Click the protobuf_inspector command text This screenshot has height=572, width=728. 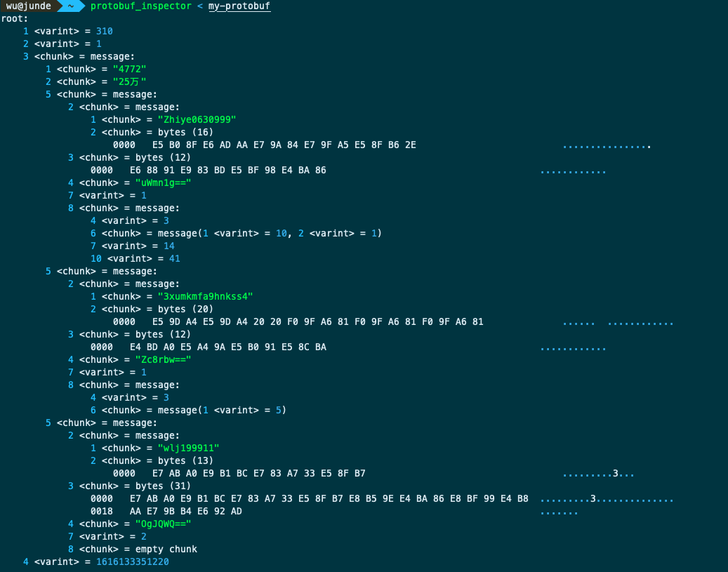point(140,6)
